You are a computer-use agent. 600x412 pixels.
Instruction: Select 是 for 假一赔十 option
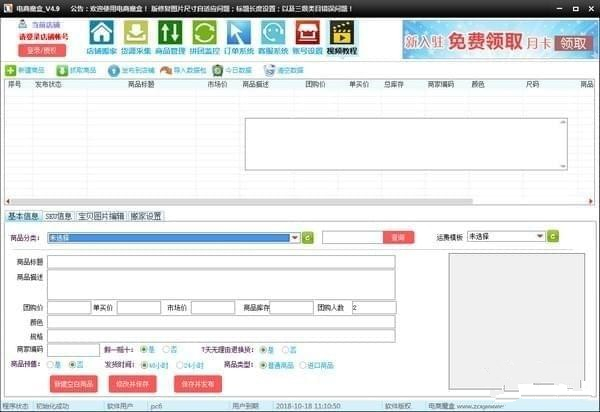[x=144, y=349]
